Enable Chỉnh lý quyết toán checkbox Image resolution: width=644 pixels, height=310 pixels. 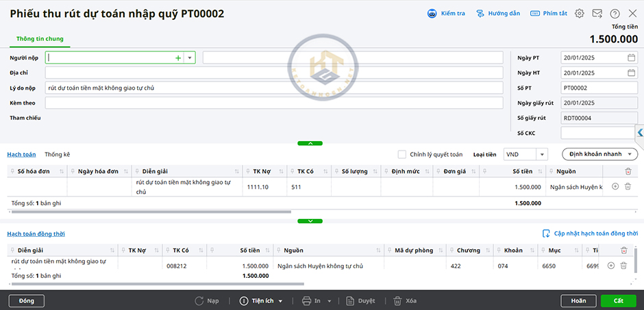click(402, 155)
